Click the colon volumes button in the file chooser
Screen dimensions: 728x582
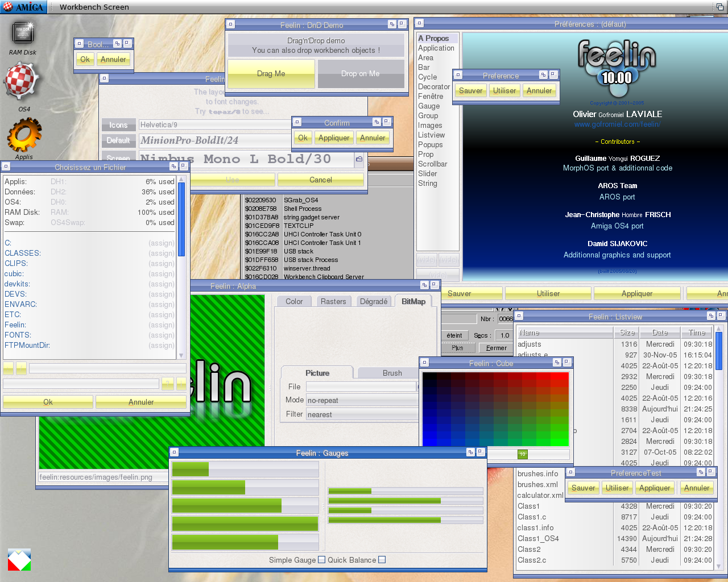(x=8, y=368)
